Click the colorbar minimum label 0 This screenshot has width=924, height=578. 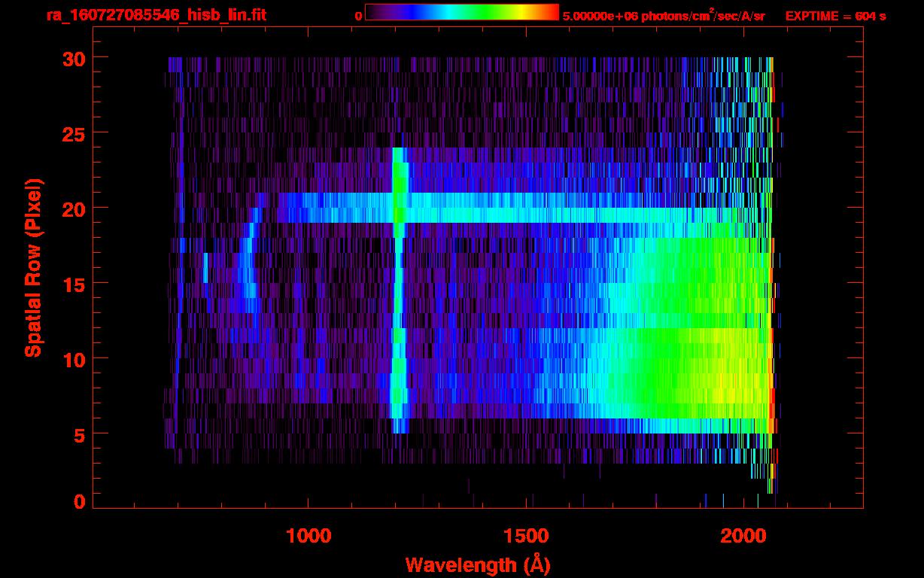click(358, 16)
